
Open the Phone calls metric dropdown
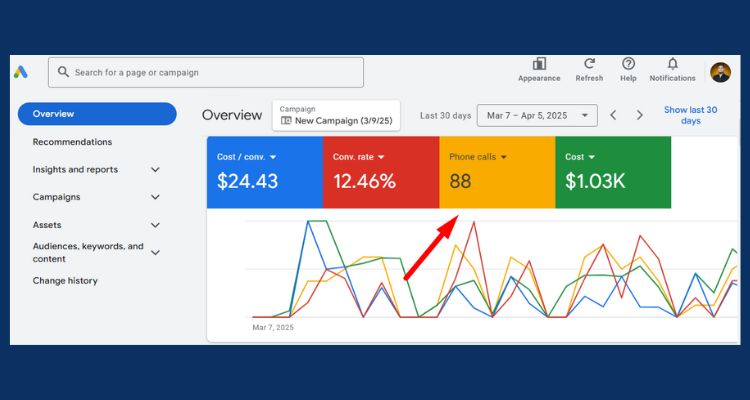pyautogui.click(x=478, y=157)
